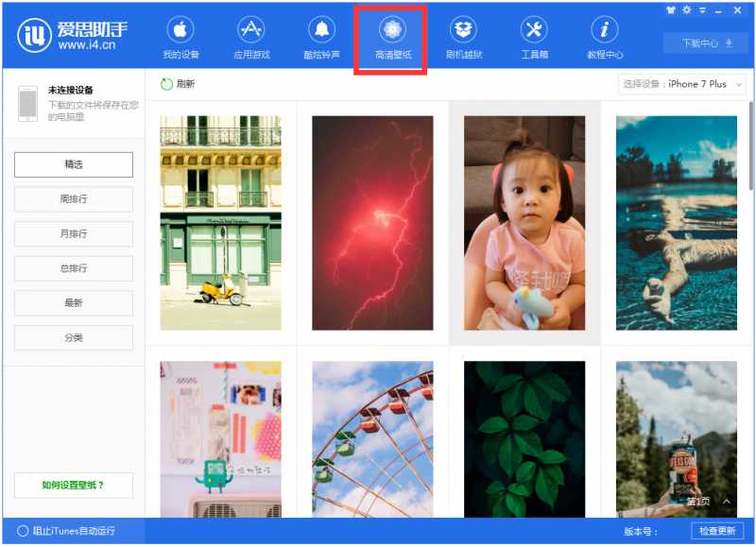Open the title bar dropdown menu icon
Viewport: 756px width, 547px height.
click(701, 9)
